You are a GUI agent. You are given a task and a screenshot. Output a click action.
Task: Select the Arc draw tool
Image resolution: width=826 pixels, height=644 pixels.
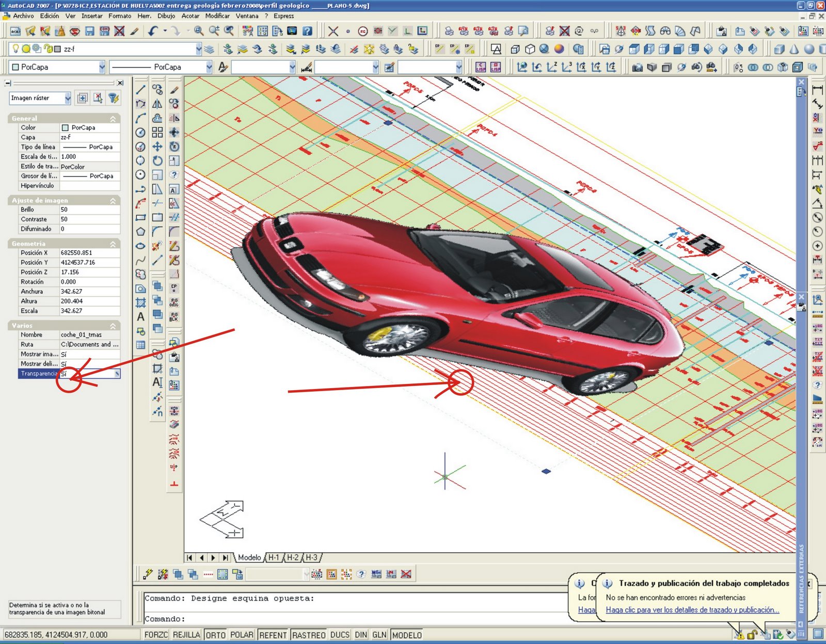[x=140, y=118]
